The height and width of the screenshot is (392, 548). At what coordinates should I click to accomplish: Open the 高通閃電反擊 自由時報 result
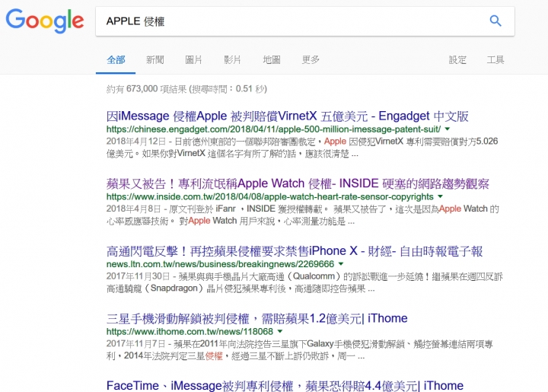click(x=295, y=251)
